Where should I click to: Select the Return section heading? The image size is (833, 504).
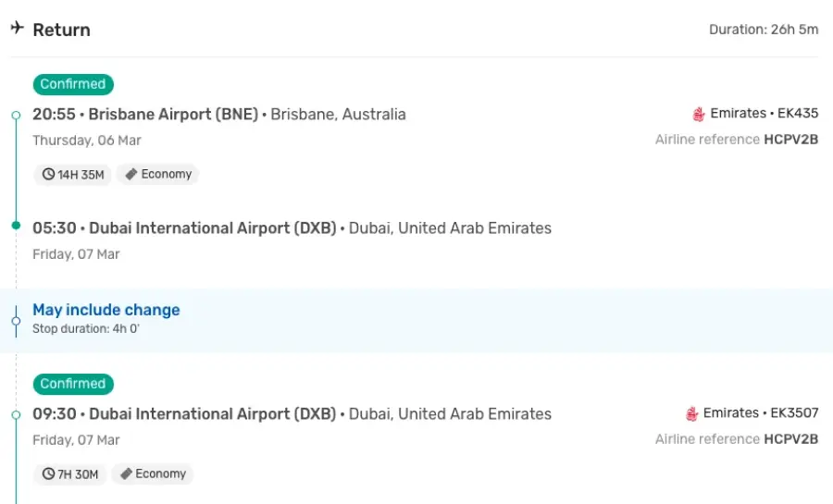tap(62, 30)
